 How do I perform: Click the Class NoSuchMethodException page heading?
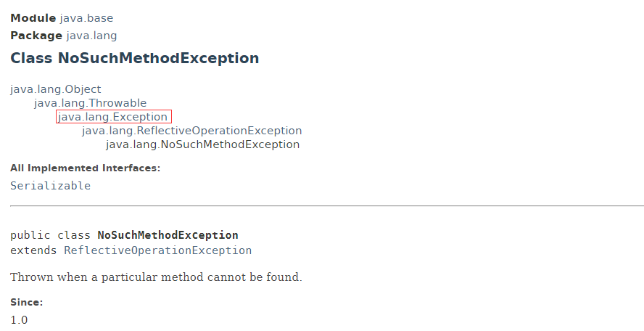coord(135,58)
